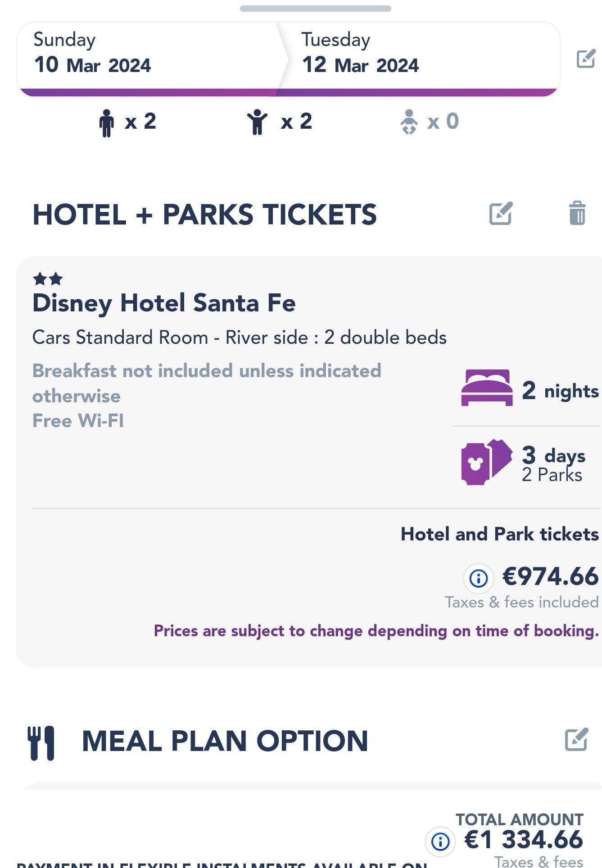Edit the stay dates and guests
The width and height of the screenshot is (602, 868).
[x=586, y=59]
